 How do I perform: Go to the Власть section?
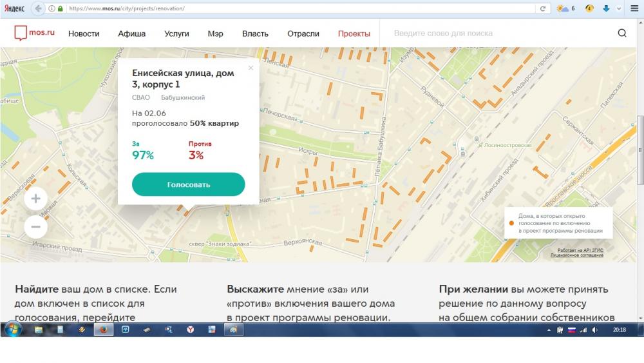255,34
